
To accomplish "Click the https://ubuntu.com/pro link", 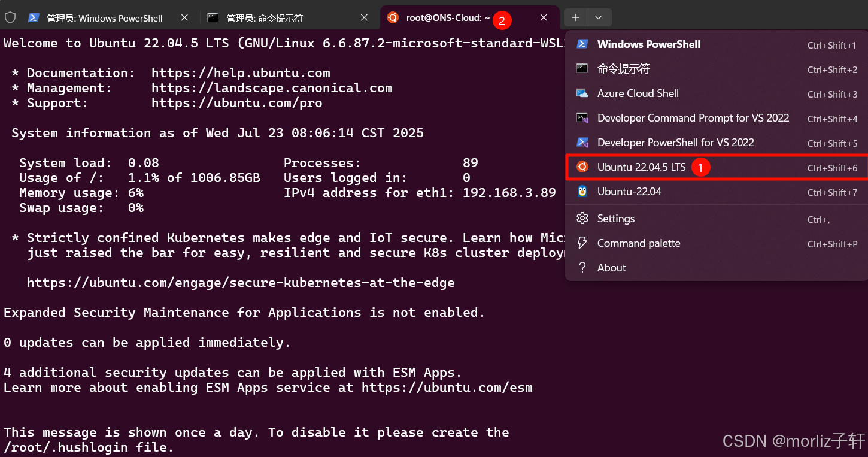I will pos(237,103).
